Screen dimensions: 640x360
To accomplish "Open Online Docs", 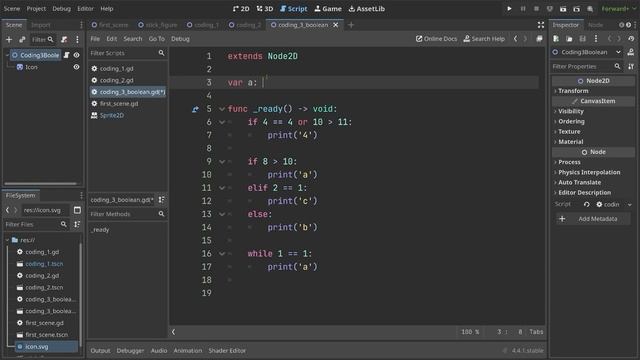I will pyautogui.click(x=436, y=39).
